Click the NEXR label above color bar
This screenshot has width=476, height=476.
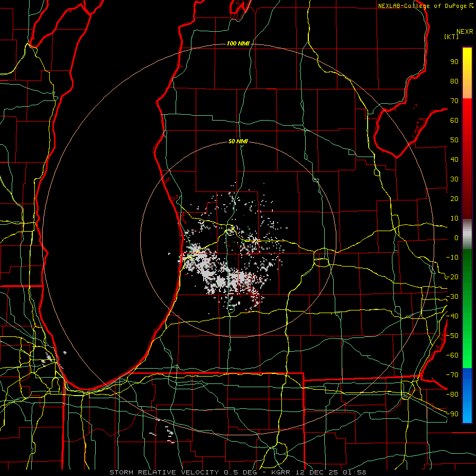pyautogui.click(x=465, y=32)
